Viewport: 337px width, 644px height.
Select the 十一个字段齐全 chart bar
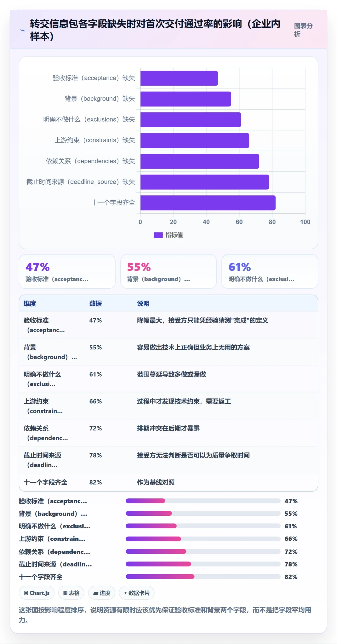coord(208,203)
